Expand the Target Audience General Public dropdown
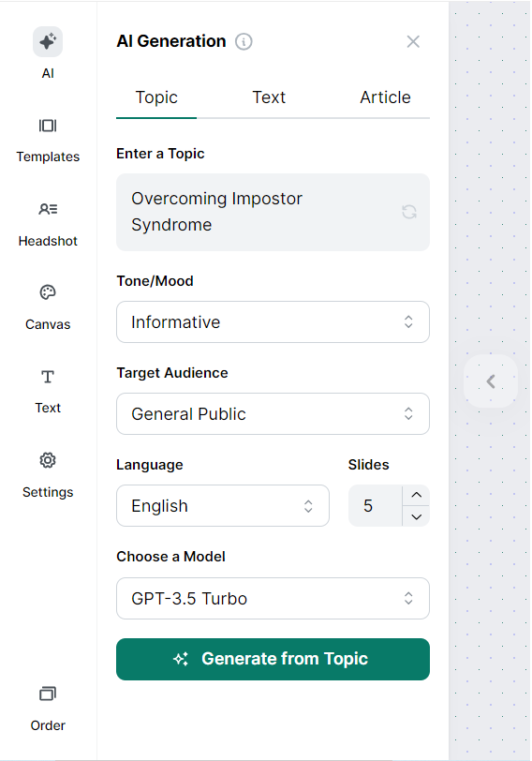The width and height of the screenshot is (532, 761). coord(273,414)
